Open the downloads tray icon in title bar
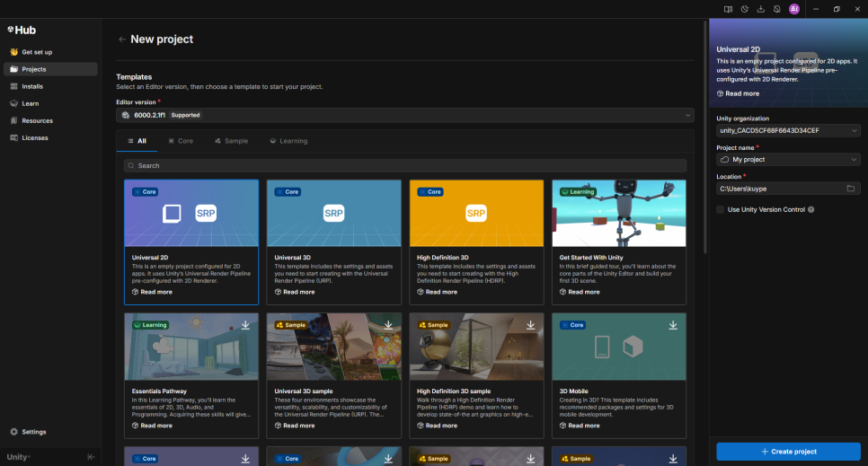868x466 pixels. [760, 9]
